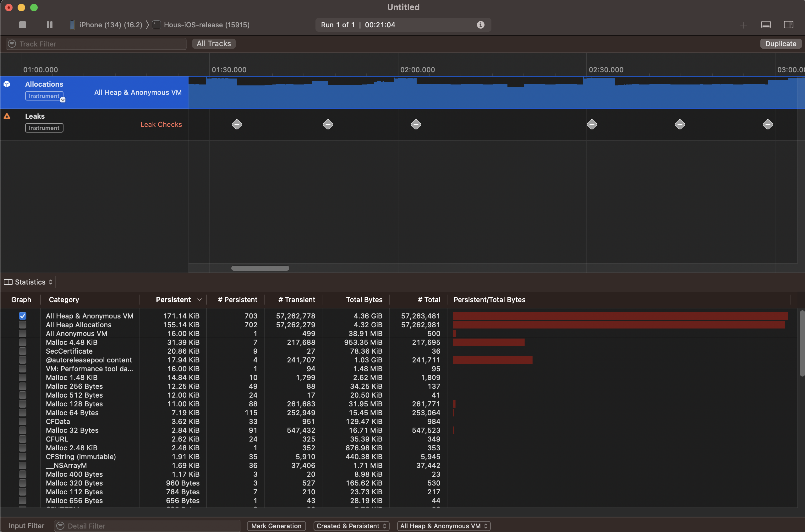
Task: Uncheck the All Heap & Anonymous VM graph checkbox
Action: [22, 316]
